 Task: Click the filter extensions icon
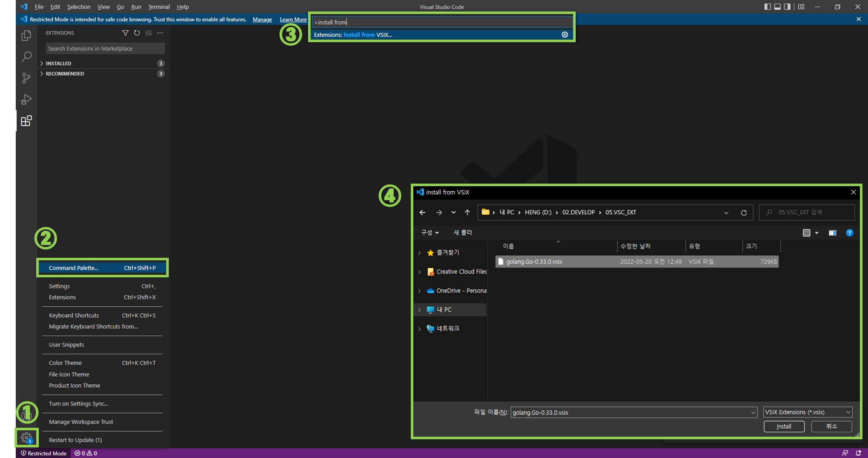[125, 33]
